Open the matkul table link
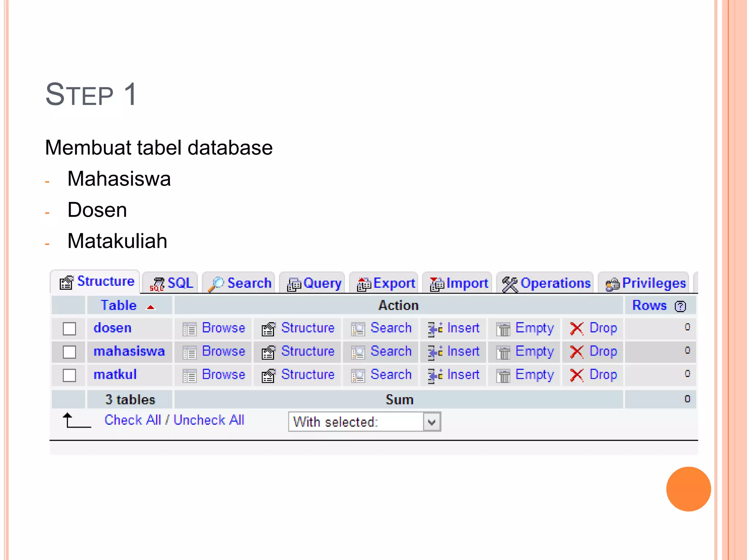Image resolution: width=747 pixels, height=560 pixels. 115,374
